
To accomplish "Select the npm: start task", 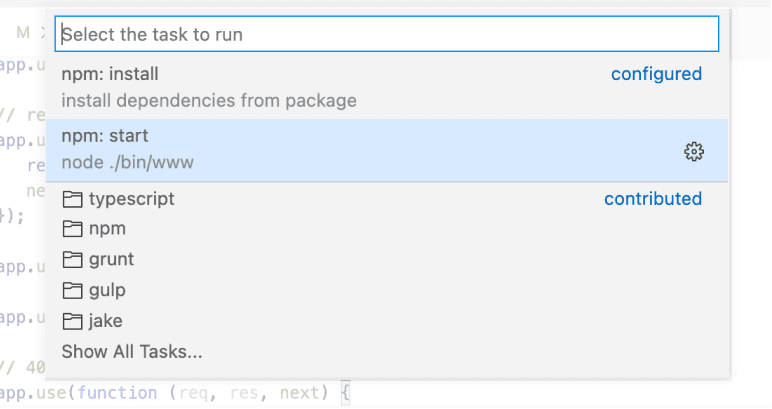I will coord(105,136).
